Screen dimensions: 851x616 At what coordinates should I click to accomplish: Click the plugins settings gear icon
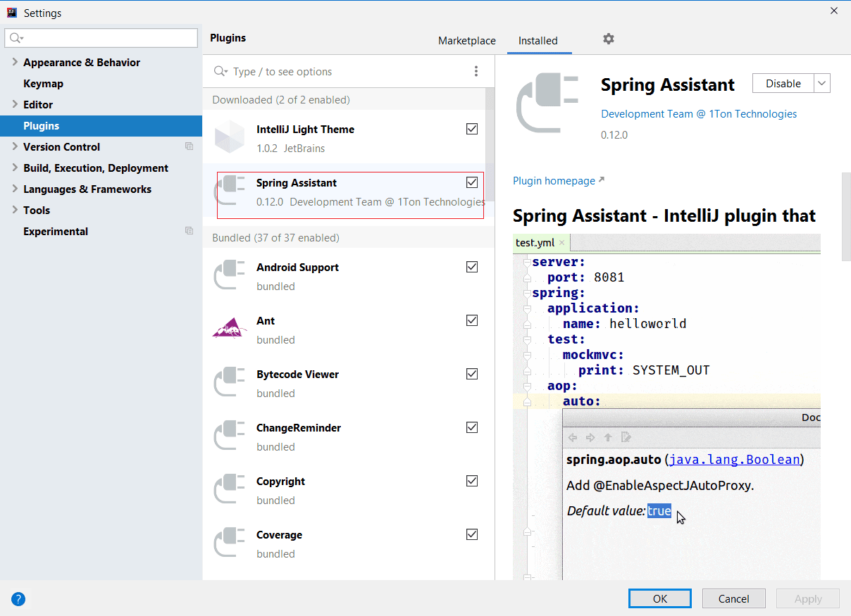tap(609, 39)
